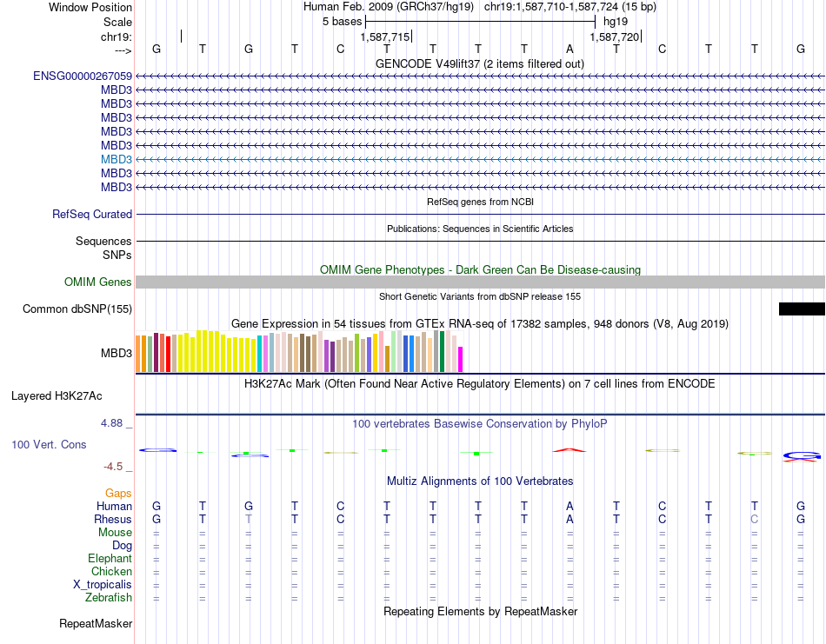The width and height of the screenshot is (826, 644).
Task: Click the chr19: ruler label
Action: (117, 37)
